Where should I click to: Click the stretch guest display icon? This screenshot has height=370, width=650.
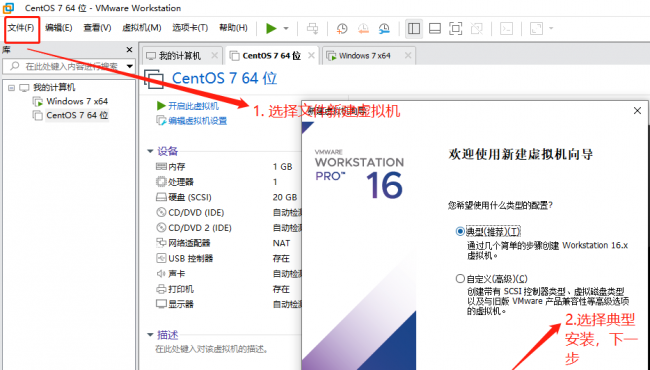click(x=536, y=28)
